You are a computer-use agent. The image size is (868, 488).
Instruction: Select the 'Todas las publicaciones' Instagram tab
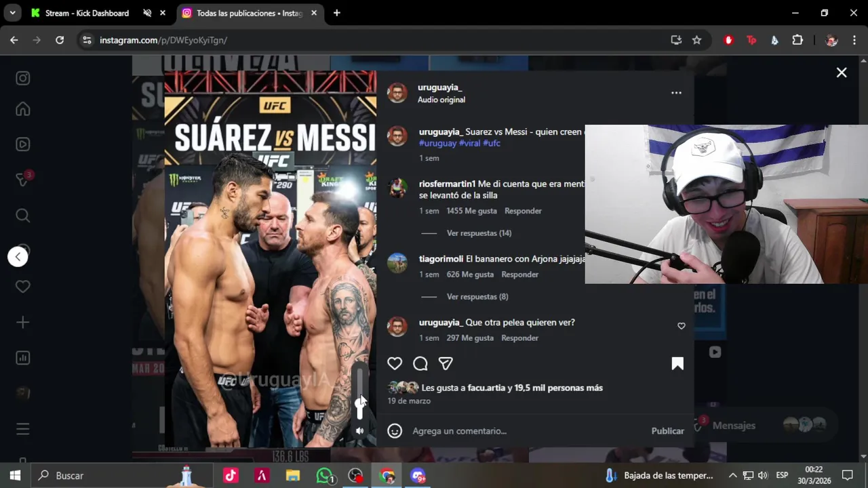point(249,13)
